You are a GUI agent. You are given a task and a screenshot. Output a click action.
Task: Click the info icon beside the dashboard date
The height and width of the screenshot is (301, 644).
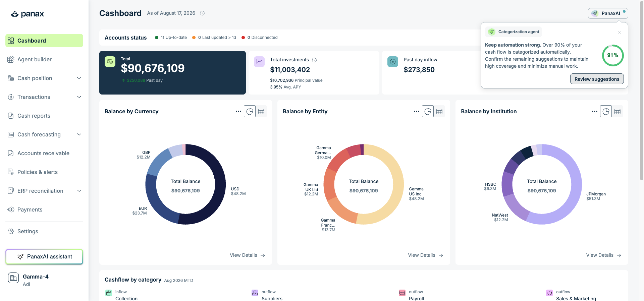[202, 13]
